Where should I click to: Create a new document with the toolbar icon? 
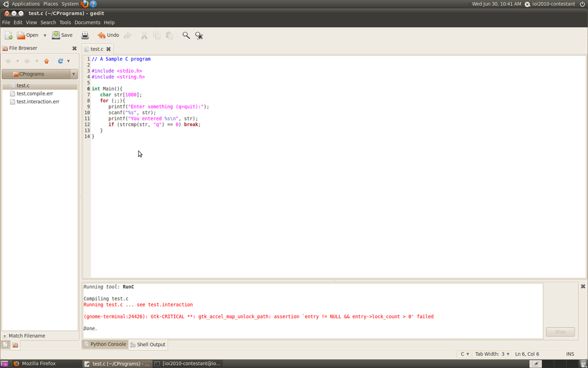(9, 35)
